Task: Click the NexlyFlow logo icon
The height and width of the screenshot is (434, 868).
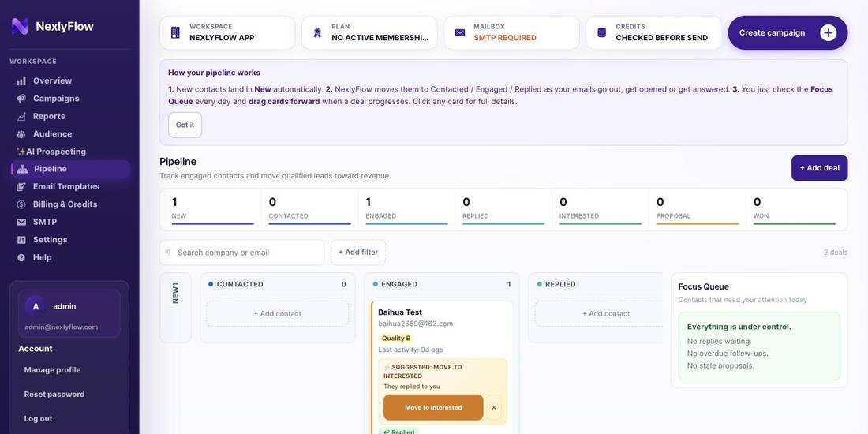Action: (x=20, y=26)
